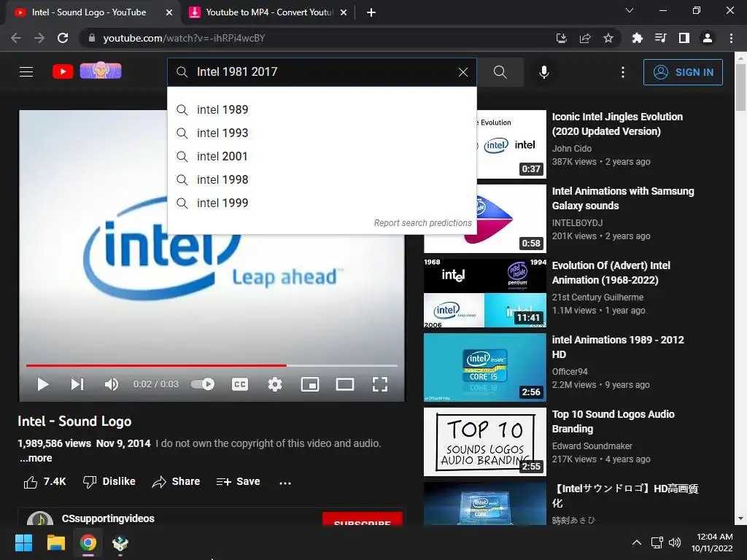Switch to the Intel Sound Logo tab
747x560 pixels.
(x=88, y=12)
